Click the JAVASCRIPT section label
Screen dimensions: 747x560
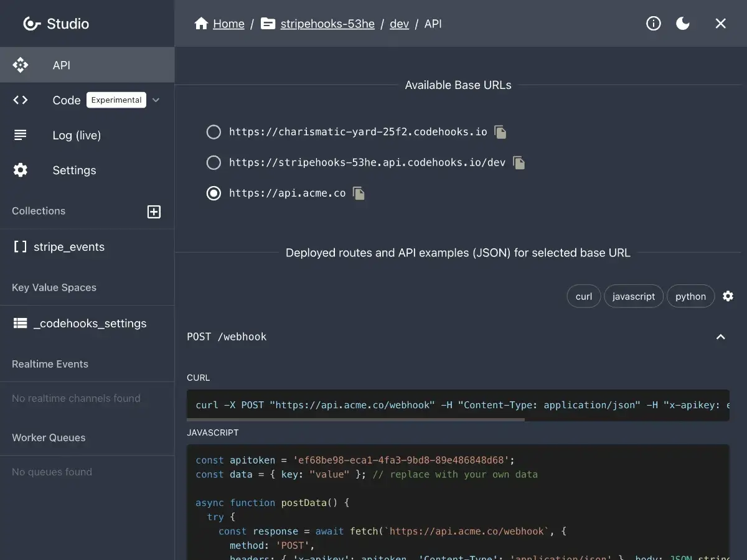[x=213, y=432]
